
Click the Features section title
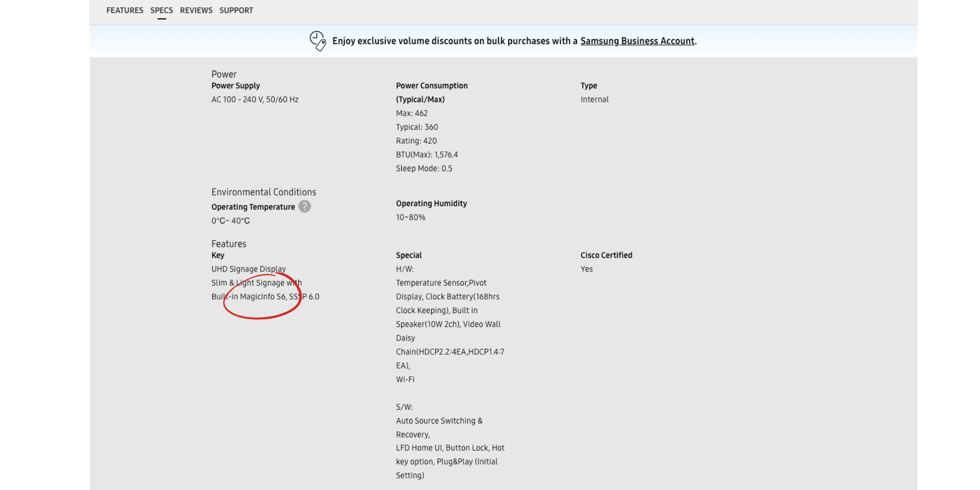229,244
